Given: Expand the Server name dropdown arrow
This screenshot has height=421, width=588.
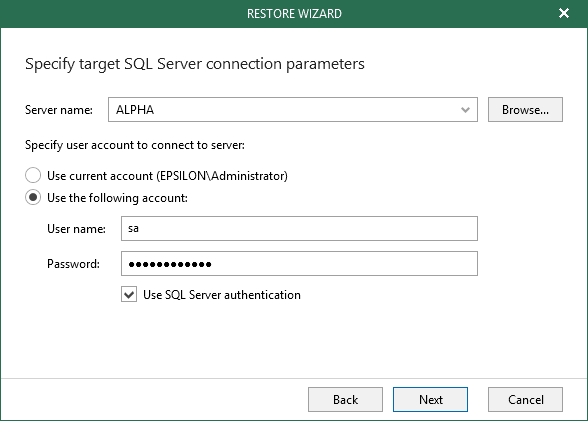Looking at the screenshot, I should tap(465, 110).
